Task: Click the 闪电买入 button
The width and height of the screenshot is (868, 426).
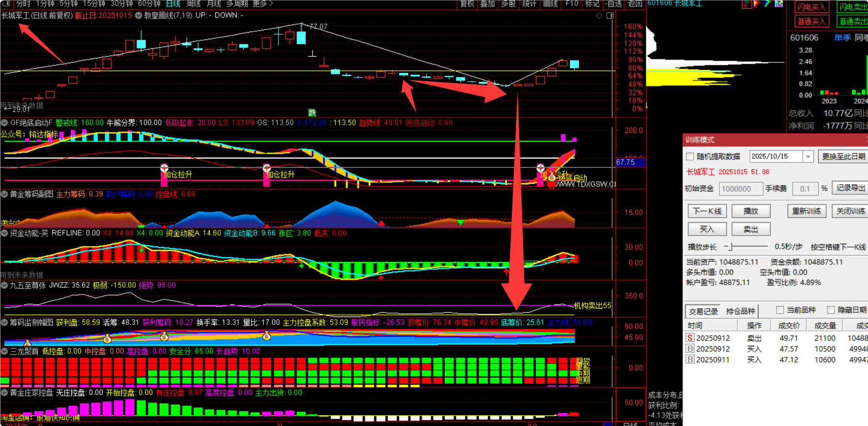Action: click(x=811, y=7)
